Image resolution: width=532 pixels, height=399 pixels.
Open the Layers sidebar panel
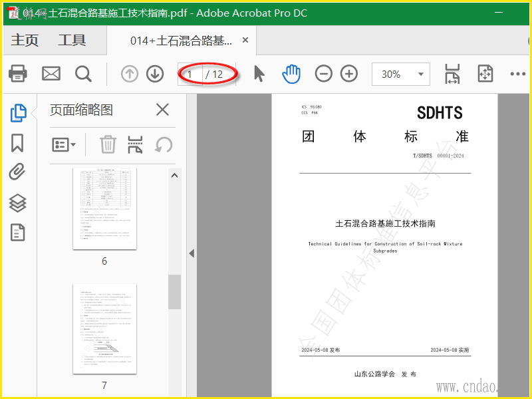17,203
